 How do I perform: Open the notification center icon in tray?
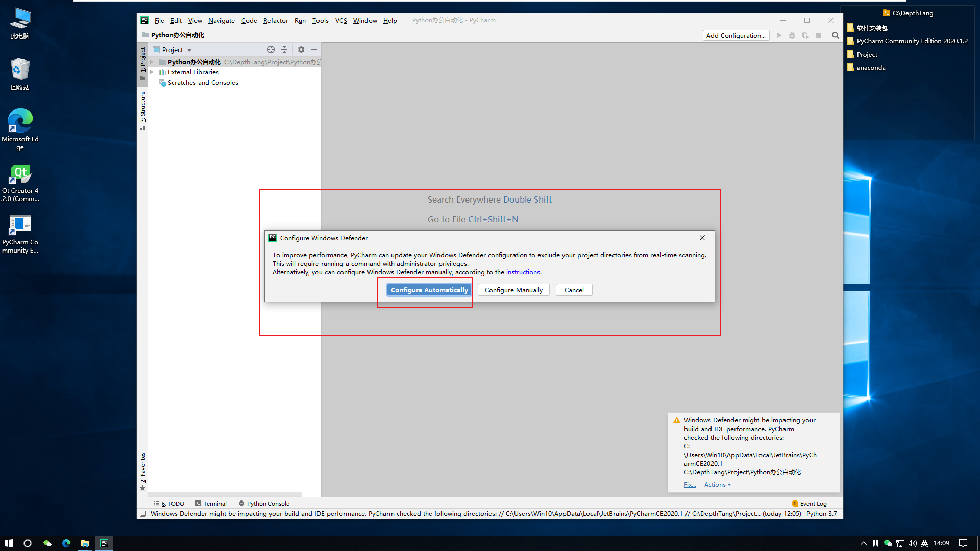click(963, 543)
